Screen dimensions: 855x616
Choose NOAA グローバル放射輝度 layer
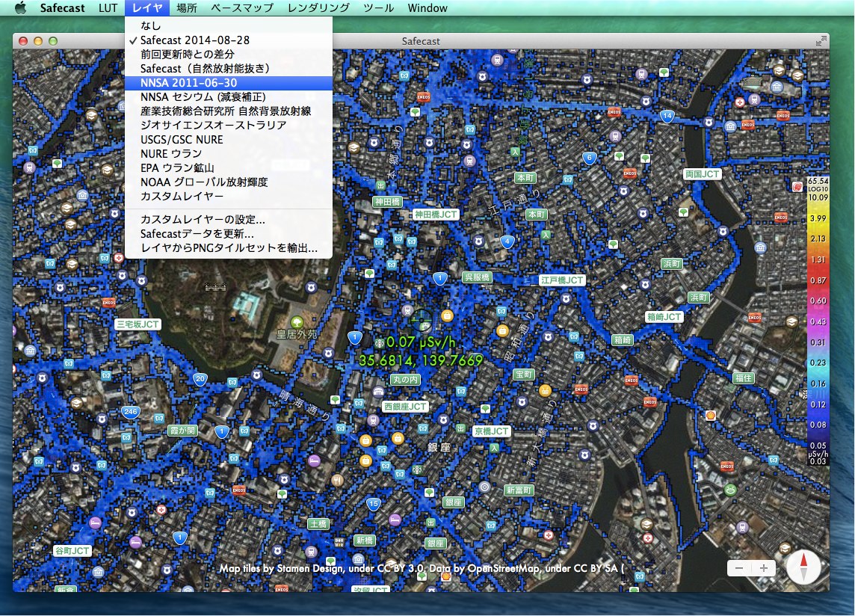229,182
